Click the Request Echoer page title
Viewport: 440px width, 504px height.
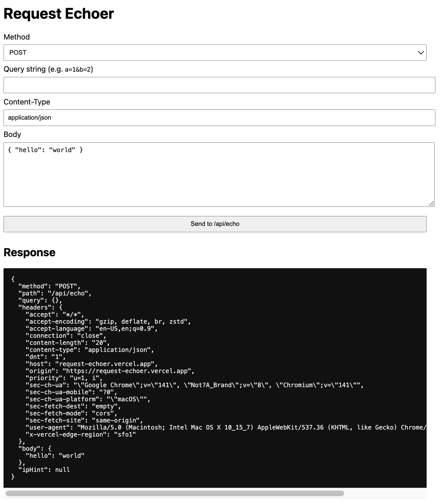[59, 13]
